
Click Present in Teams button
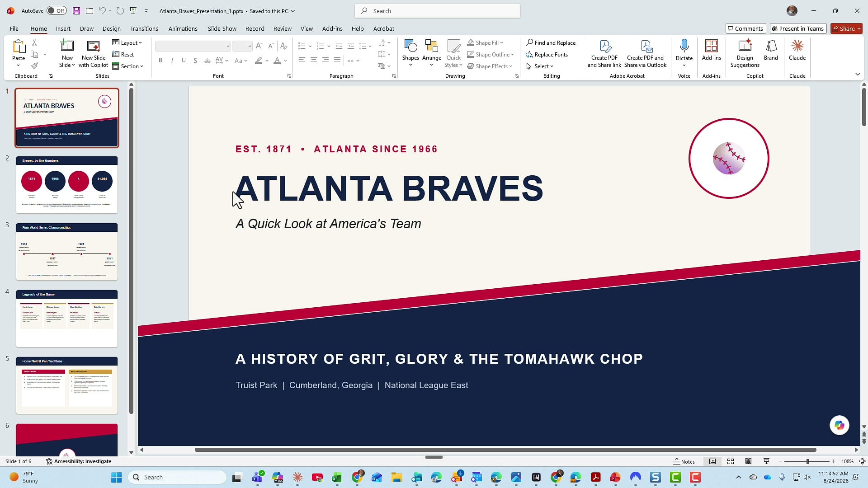click(x=798, y=28)
